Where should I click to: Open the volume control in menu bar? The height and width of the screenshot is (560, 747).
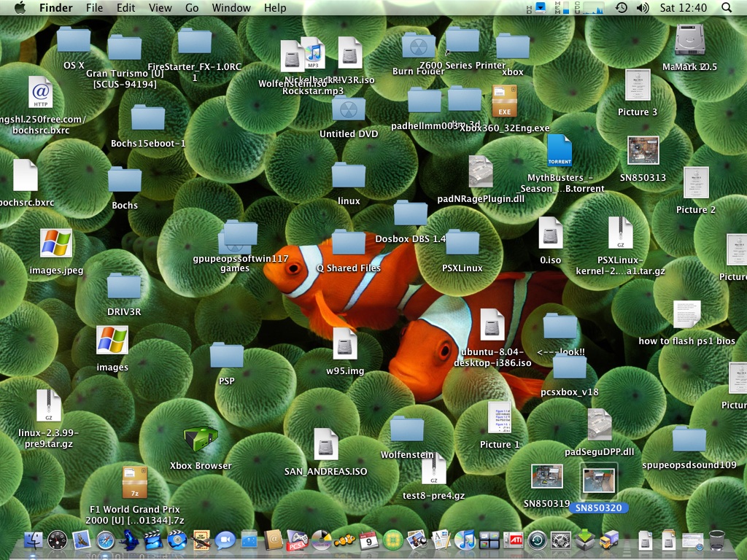coord(642,8)
